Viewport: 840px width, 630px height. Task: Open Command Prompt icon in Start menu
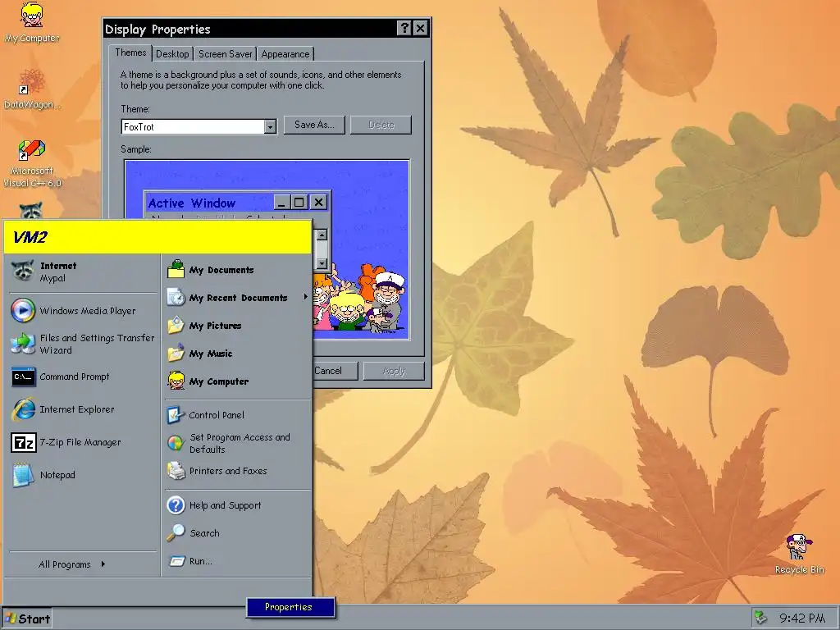point(24,377)
